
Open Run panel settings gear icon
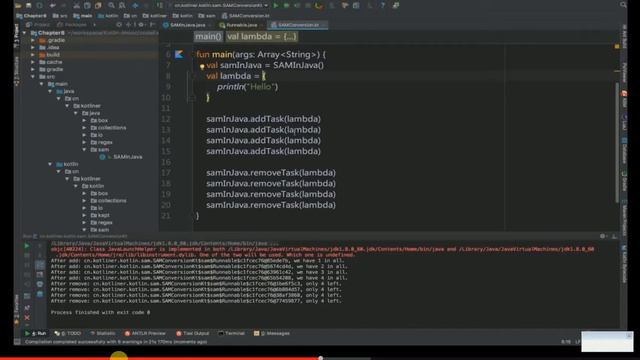602,236
